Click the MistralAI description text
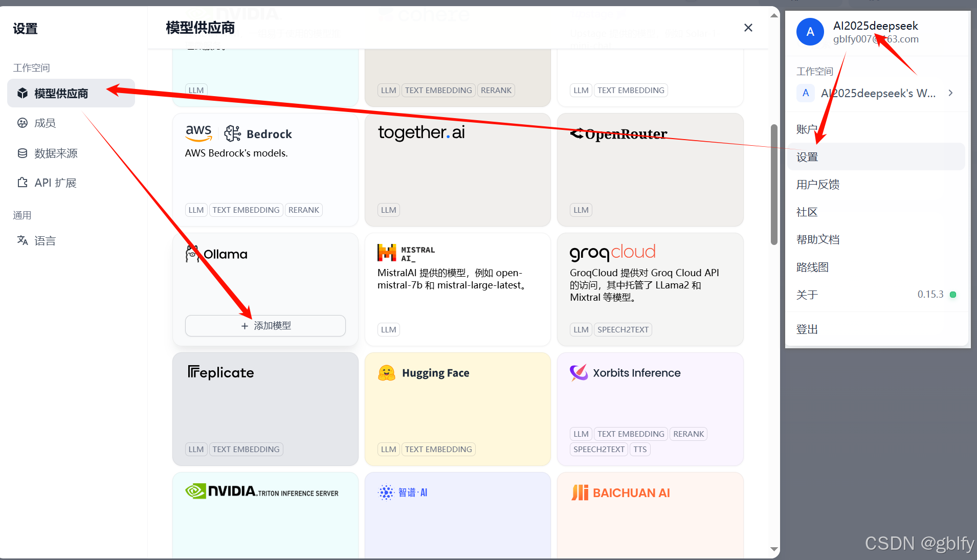 click(x=452, y=279)
